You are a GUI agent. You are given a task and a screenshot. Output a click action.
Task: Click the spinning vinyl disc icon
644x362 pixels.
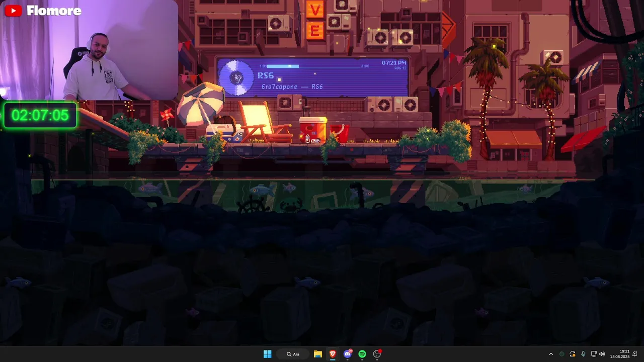point(236,78)
